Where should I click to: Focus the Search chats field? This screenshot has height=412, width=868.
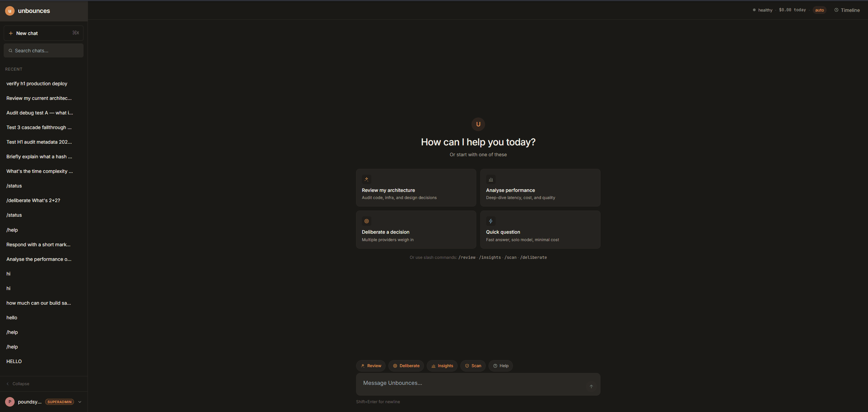coord(43,51)
